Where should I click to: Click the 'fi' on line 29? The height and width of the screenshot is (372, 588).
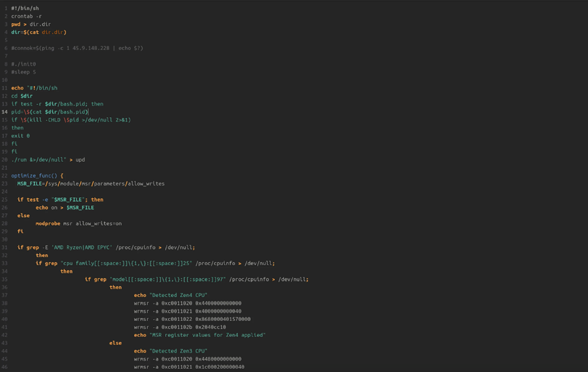(x=20, y=231)
